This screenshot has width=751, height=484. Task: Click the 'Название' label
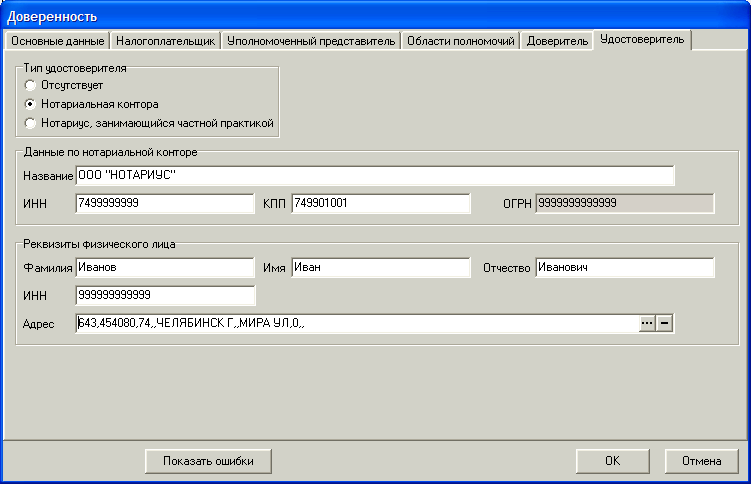click(x=48, y=176)
